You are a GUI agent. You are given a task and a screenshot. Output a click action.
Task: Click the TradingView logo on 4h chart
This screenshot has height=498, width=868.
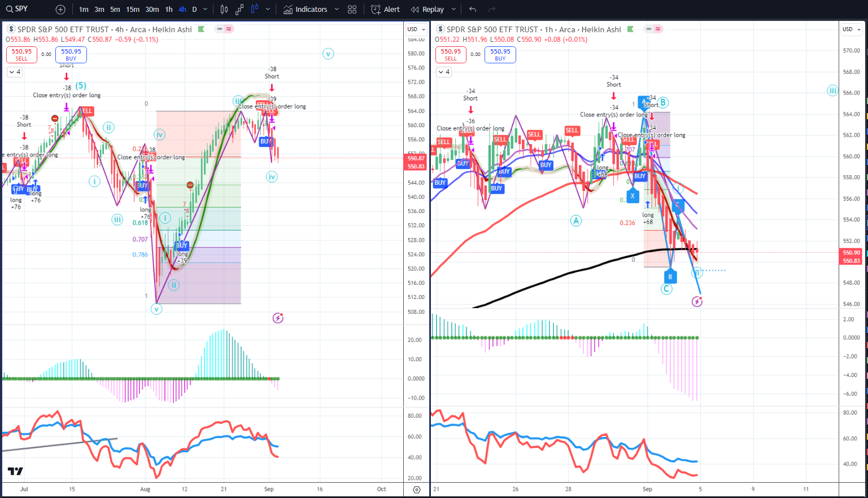pos(16,471)
